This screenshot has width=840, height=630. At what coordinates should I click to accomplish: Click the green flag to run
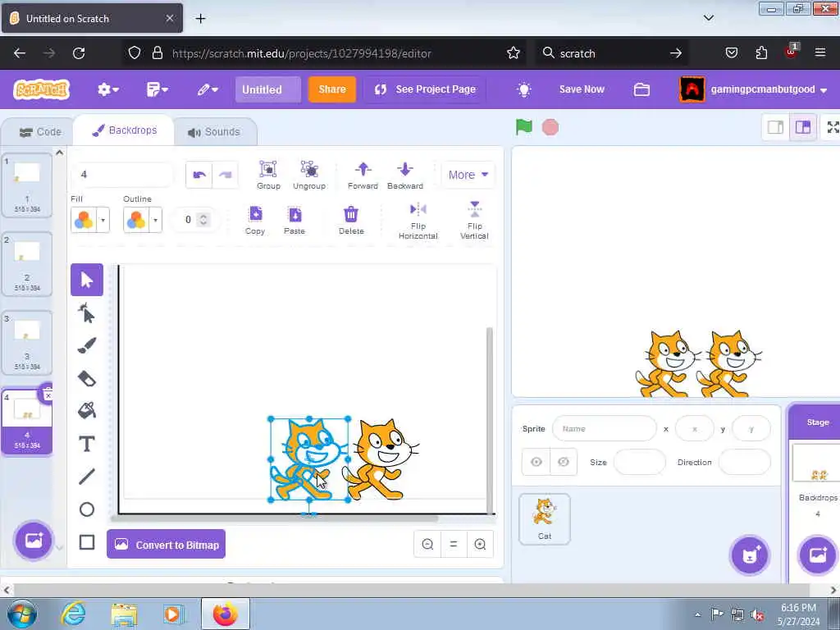pos(523,127)
